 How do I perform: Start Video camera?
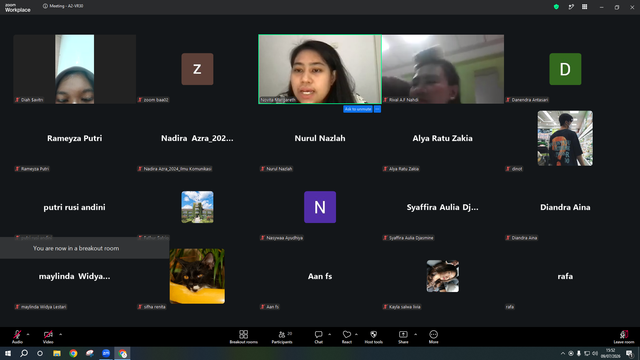(x=48, y=337)
